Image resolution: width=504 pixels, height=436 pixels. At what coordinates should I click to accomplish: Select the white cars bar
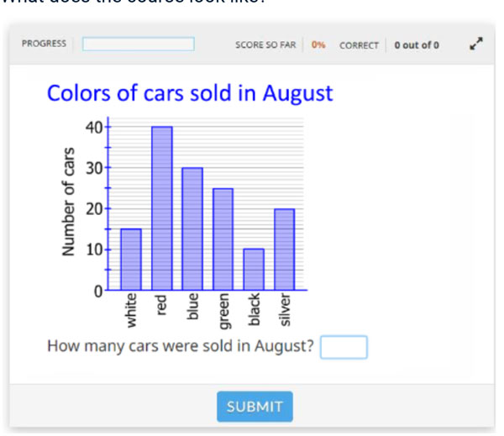tap(131, 259)
